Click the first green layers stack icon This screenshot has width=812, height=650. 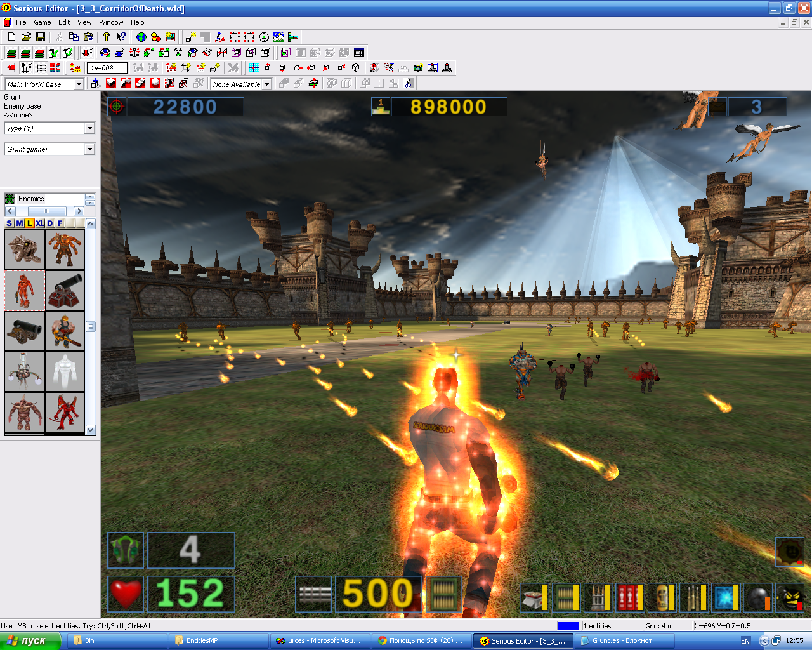[x=11, y=53]
